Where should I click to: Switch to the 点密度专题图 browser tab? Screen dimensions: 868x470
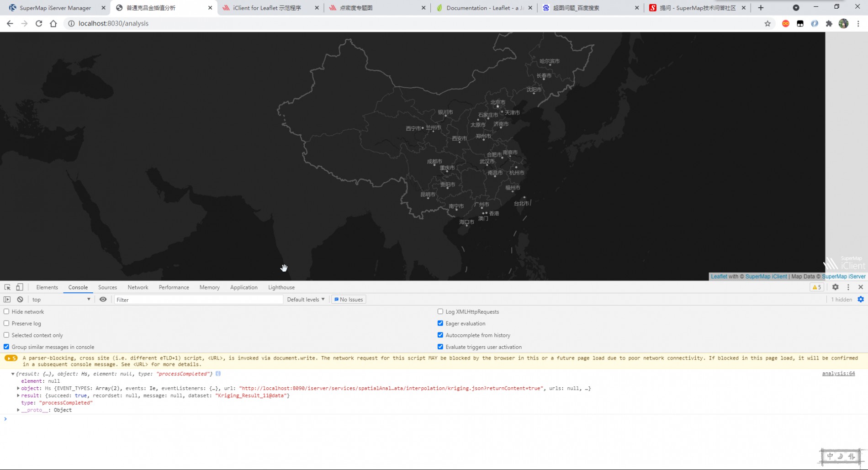377,8
